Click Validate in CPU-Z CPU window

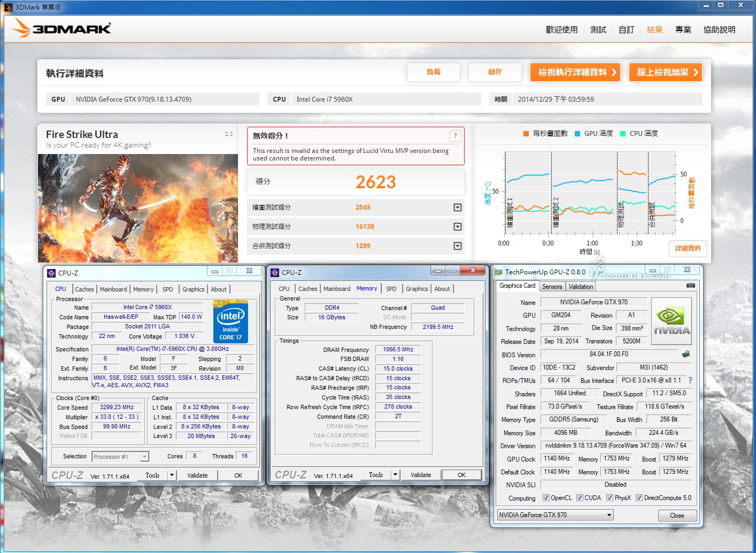pos(197,475)
